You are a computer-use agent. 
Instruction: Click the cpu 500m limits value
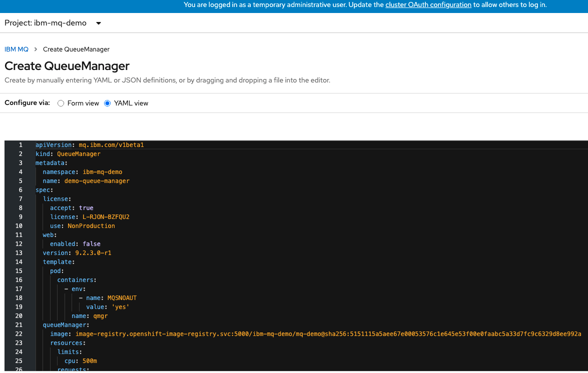point(89,360)
